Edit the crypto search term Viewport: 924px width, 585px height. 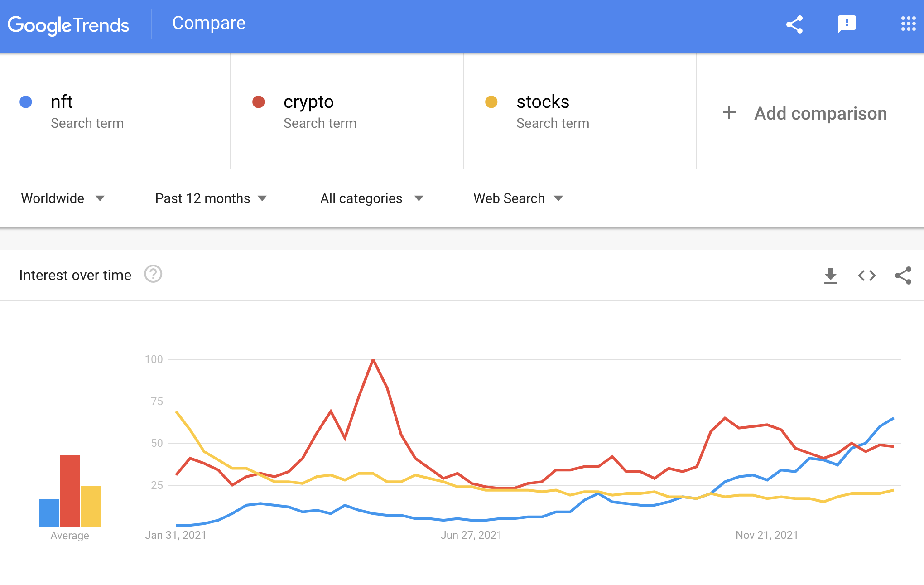pos(308,102)
